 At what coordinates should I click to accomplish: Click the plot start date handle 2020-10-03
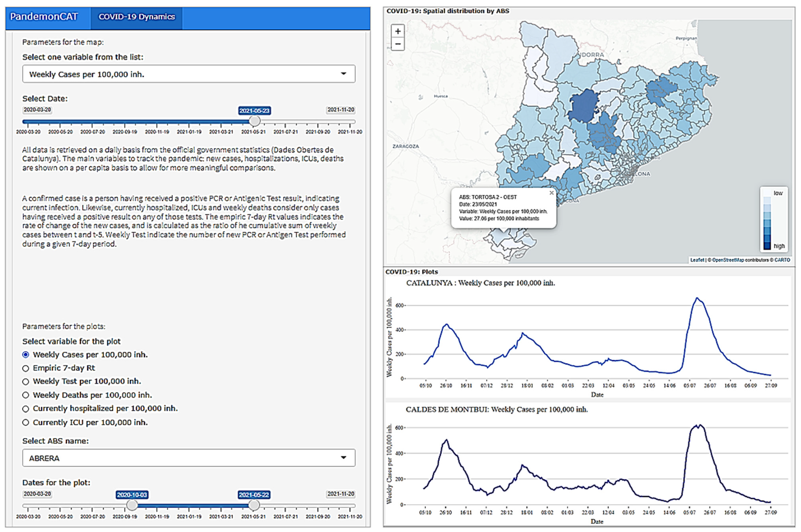[x=132, y=505]
